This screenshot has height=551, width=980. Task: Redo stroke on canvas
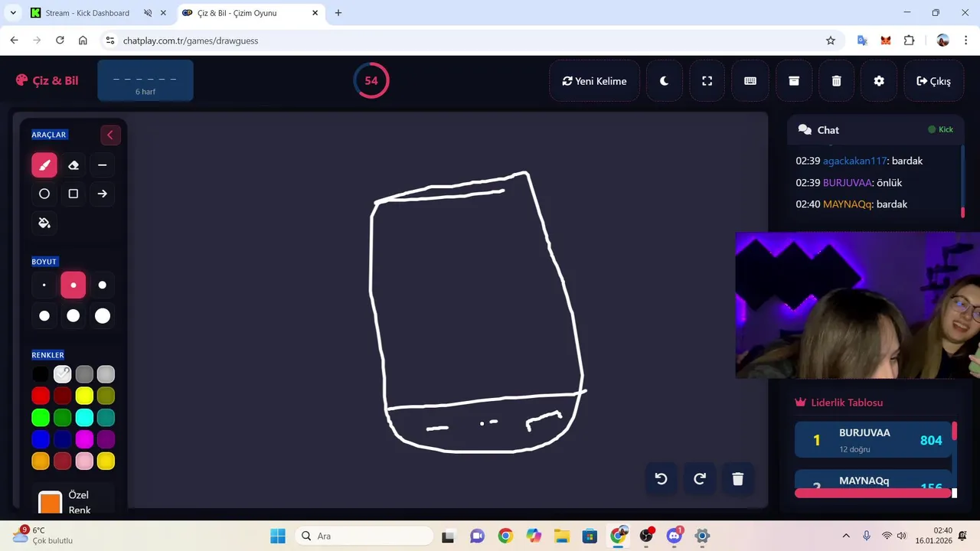tap(700, 479)
